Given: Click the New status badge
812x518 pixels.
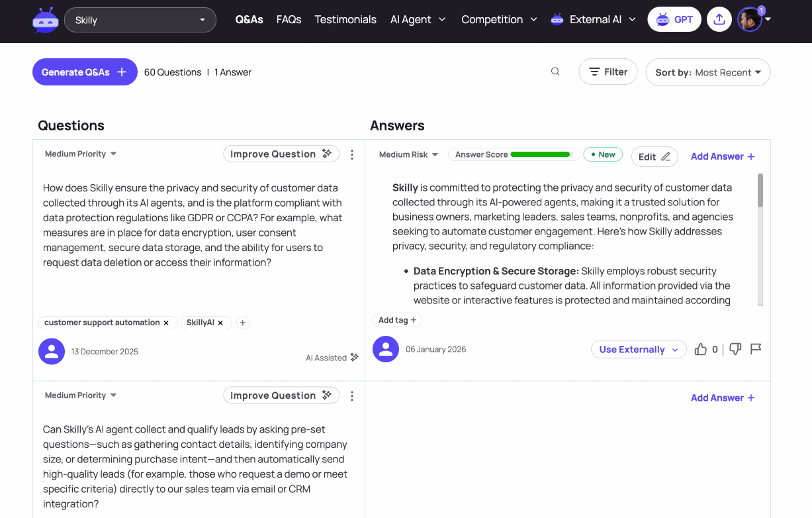Looking at the screenshot, I should (603, 154).
